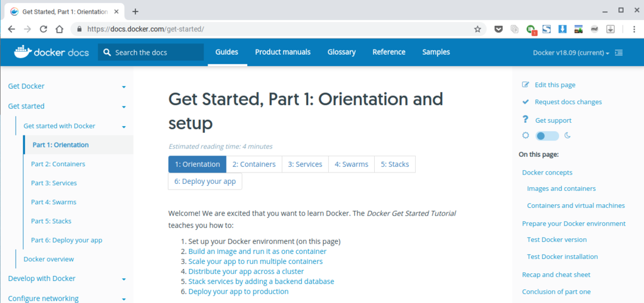This screenshot has width=644, height=303.
Task: Select the 5: Stacks step tab
Action: pos(395,164)
